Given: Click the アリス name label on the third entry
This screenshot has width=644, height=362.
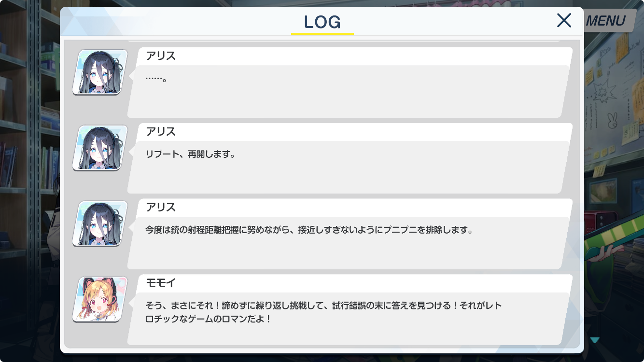Looking at the screenshot, I should 161,208.
